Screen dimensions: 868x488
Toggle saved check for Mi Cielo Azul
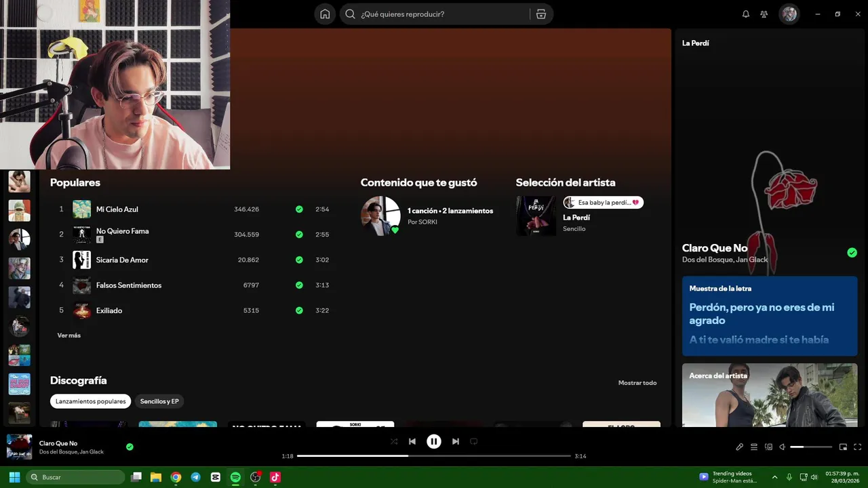click(299, 209)
